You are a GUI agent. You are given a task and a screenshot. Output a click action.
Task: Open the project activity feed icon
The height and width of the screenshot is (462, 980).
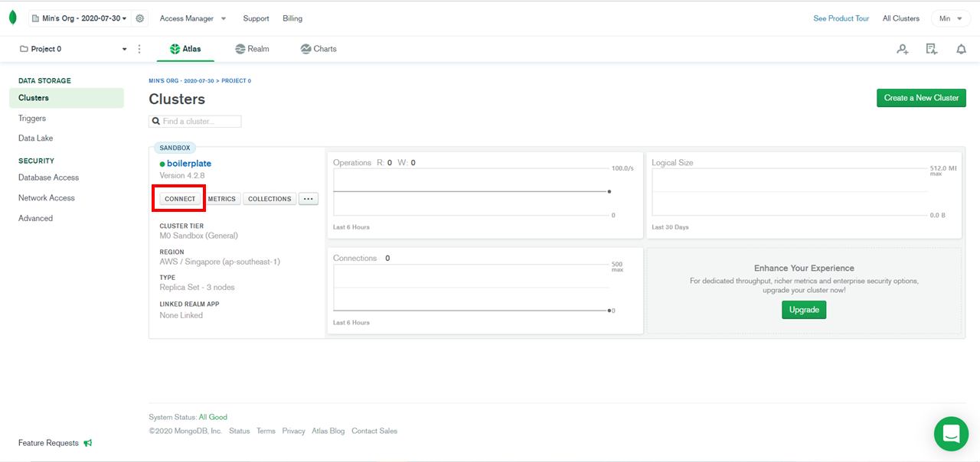[932, 49]
